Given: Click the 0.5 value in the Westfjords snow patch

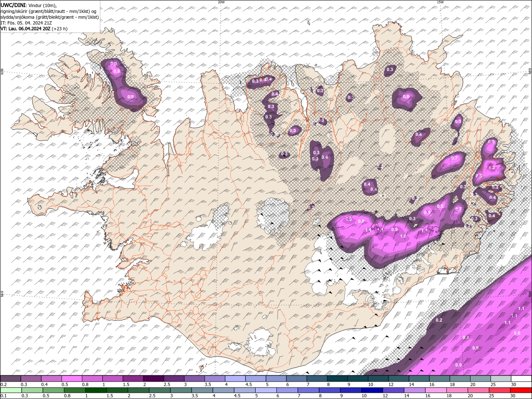Looking at the screenshot, I should (x=131, y=97).
